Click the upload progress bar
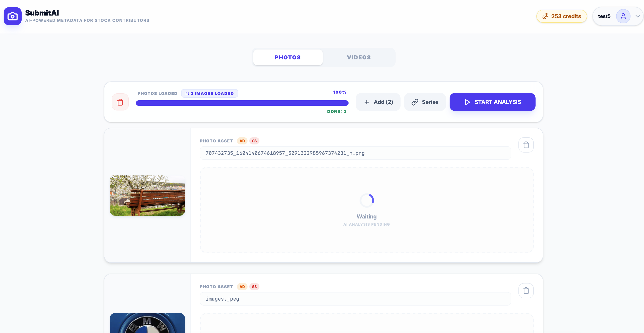The image size is (644, 333). coord(242,103)
